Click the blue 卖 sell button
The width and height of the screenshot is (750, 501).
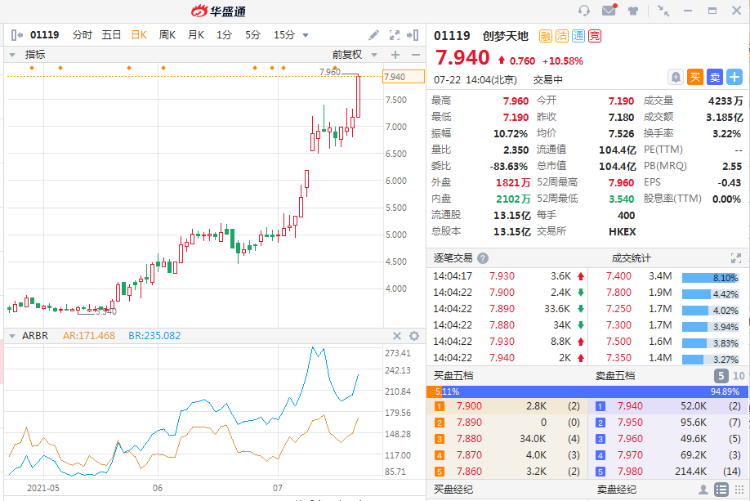click(715, 77)
